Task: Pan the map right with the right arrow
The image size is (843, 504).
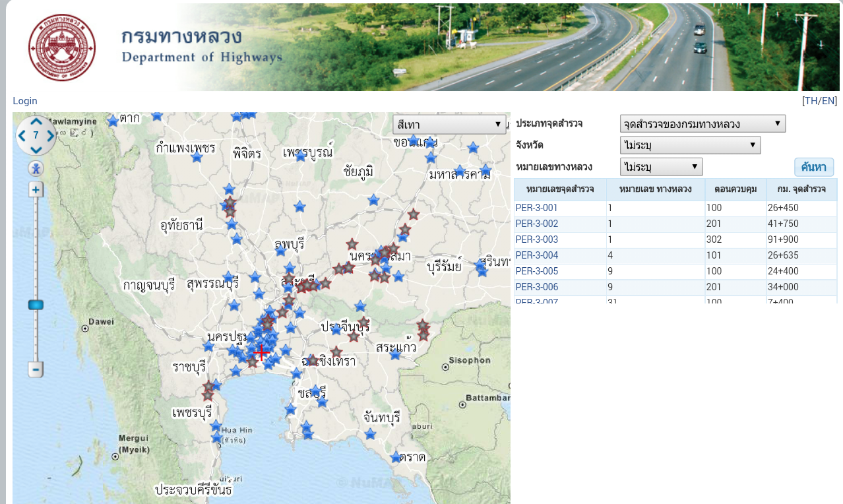Action: [x=50, y=136]
